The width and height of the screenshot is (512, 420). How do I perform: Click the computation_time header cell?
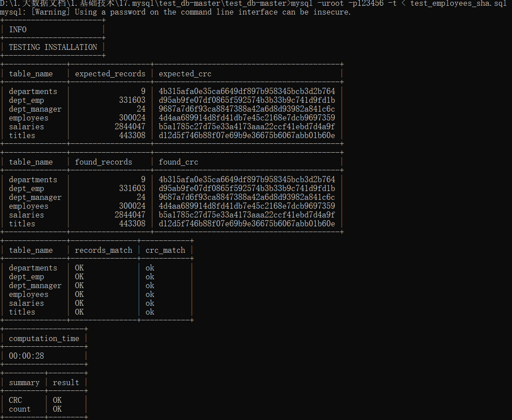(x=44, y=338)
